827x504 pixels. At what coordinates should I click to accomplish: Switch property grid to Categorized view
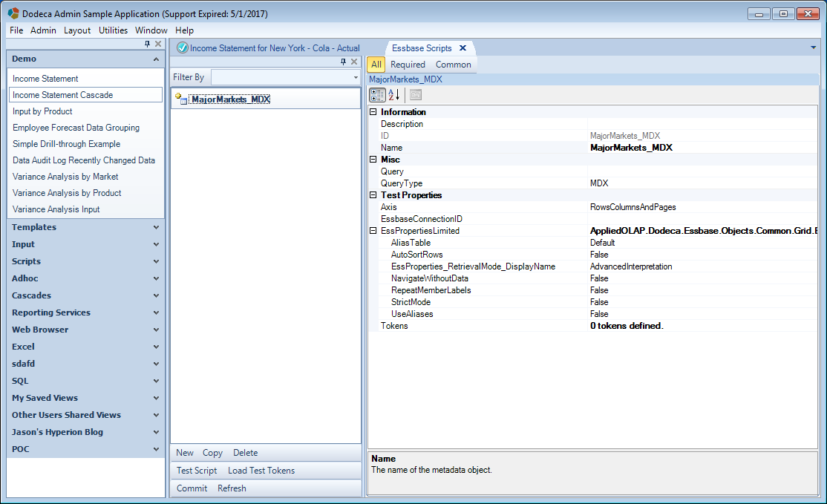[x=377, y=95]
